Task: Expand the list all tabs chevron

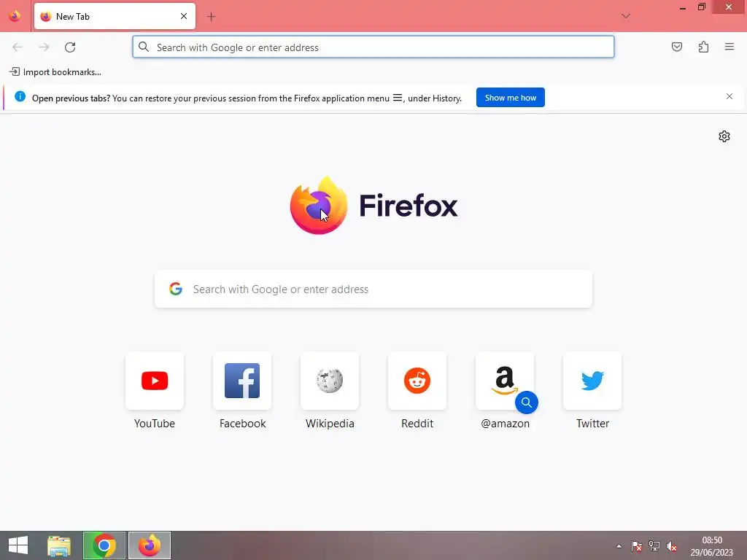Action: click(625, 16)
